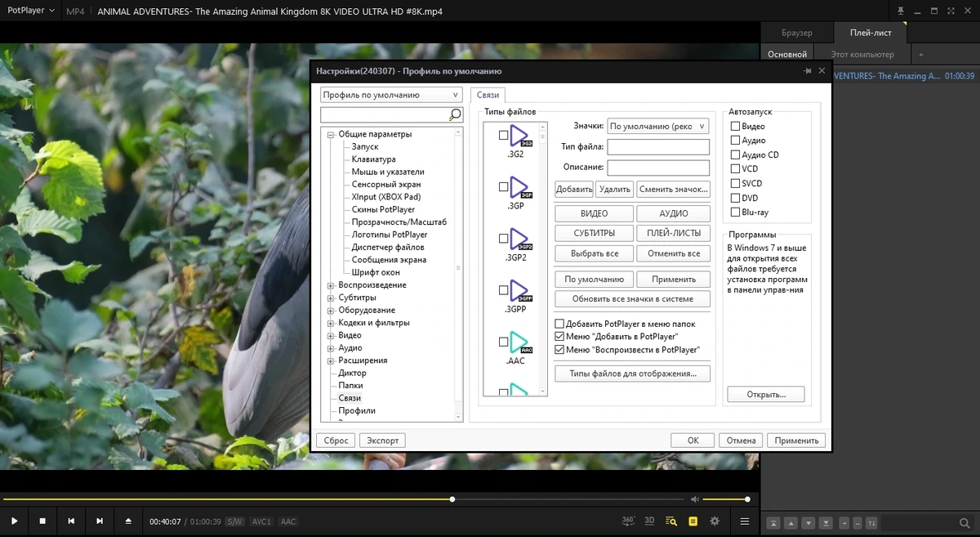Click the pin icon in settings title bar
Screen dimensions: 980x537
[807, 71]
